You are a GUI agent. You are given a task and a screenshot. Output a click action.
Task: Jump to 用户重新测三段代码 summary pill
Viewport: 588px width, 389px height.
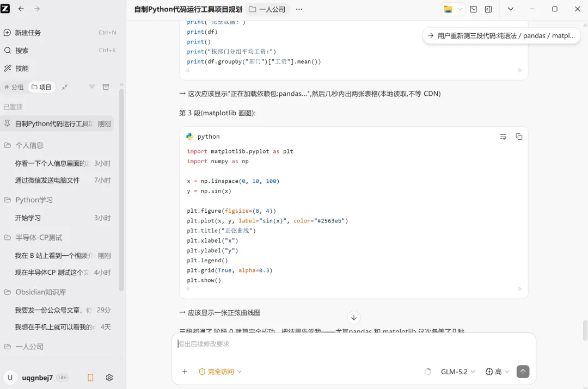pos(502,35)
